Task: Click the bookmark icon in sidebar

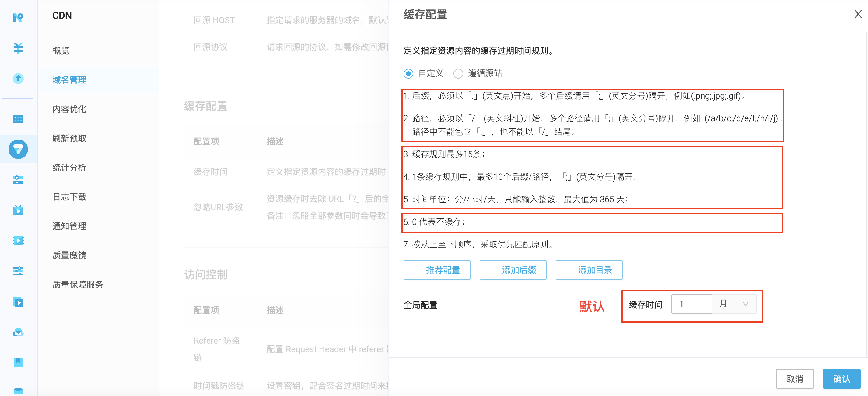Action: click(x=18, y=362)
